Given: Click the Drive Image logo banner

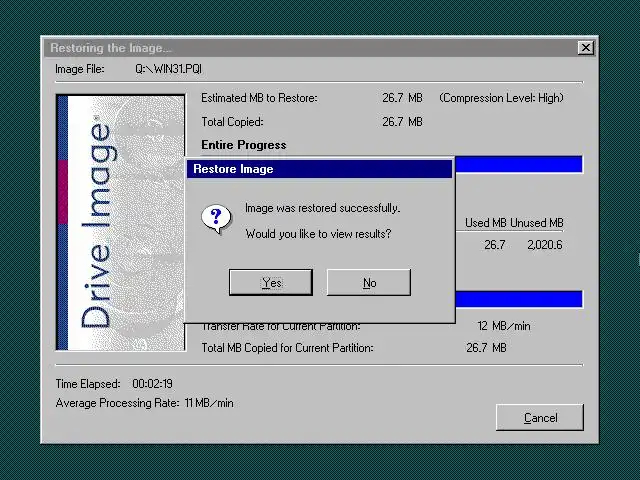Looking at the screenshot, I should click(121, 222).
